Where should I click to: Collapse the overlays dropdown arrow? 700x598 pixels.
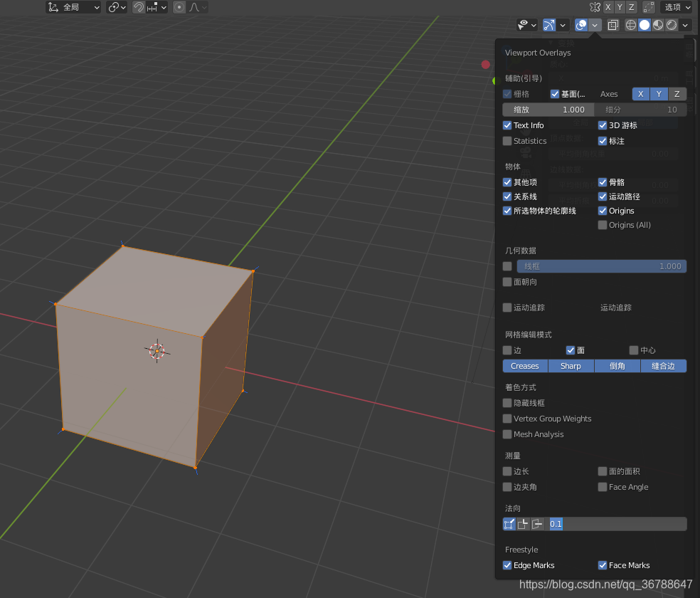[595, 25]
